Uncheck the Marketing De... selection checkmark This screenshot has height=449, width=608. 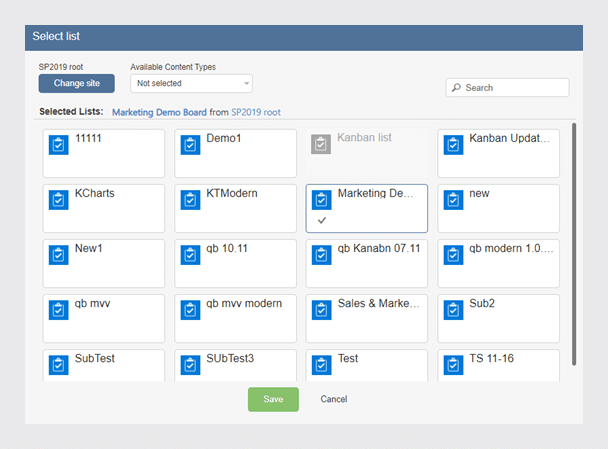(x=322, y=220)
